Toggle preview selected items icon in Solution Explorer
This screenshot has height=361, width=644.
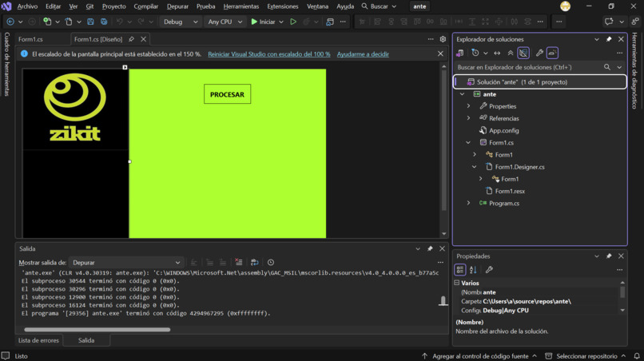click(x=552, y=53)
